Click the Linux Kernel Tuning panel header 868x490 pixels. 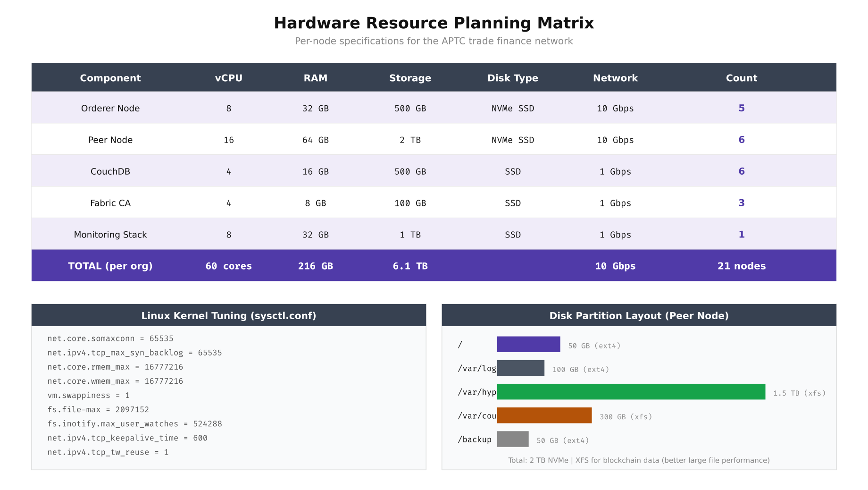[x=228, y=315]
